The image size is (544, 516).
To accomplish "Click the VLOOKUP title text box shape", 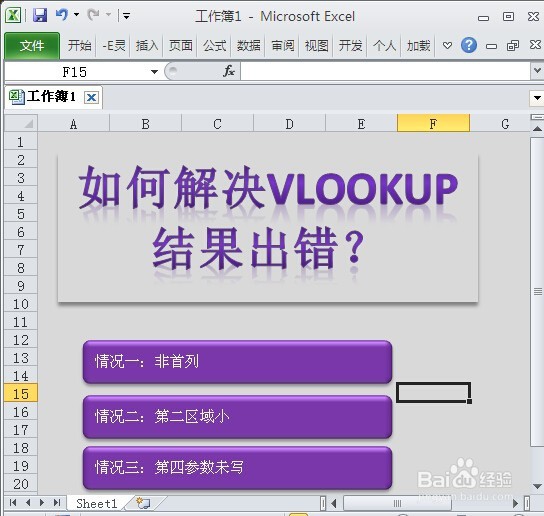I will [x=268, y=228].
